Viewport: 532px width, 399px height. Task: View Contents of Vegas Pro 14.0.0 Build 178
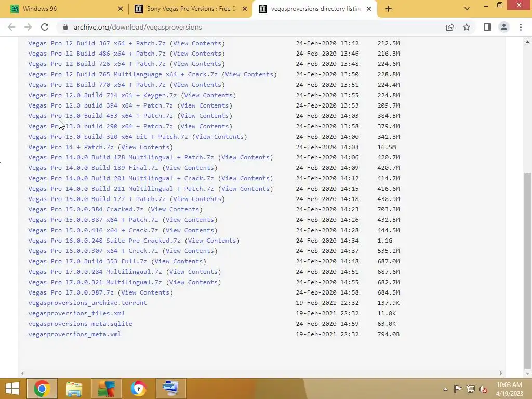(x=245, y=157)
